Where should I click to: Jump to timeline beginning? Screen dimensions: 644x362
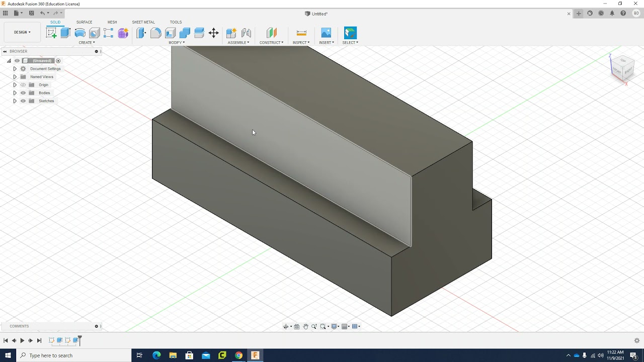(x=6, y=340)
